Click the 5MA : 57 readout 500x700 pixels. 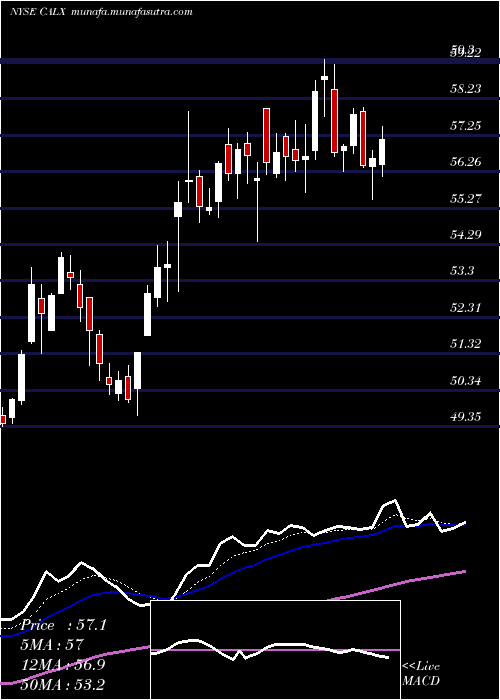52,645
